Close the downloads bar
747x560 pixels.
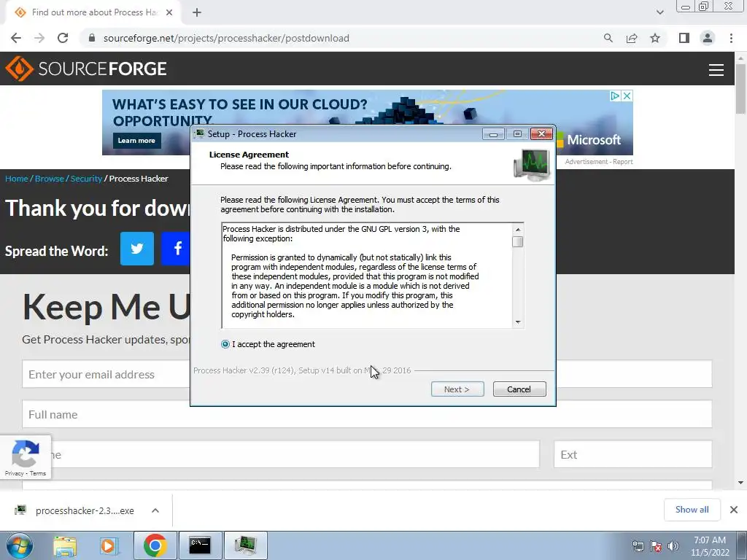[x=734, y=510]
